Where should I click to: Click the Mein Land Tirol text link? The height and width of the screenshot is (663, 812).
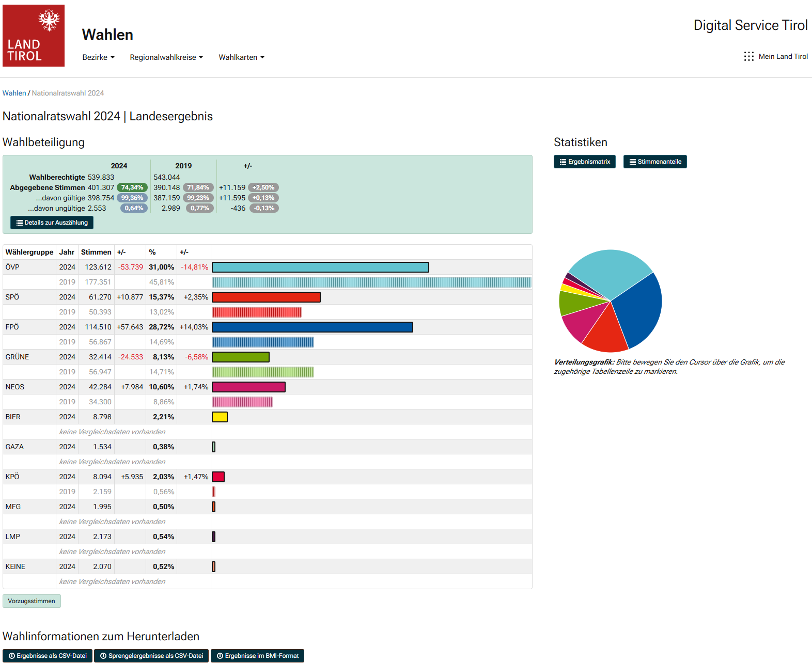(783, 56)
